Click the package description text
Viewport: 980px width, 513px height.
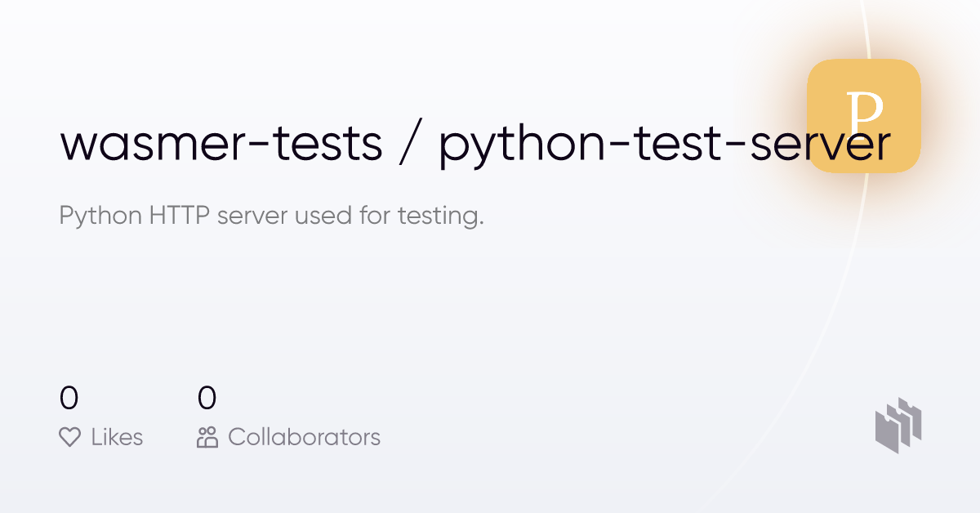pos(272,217)
